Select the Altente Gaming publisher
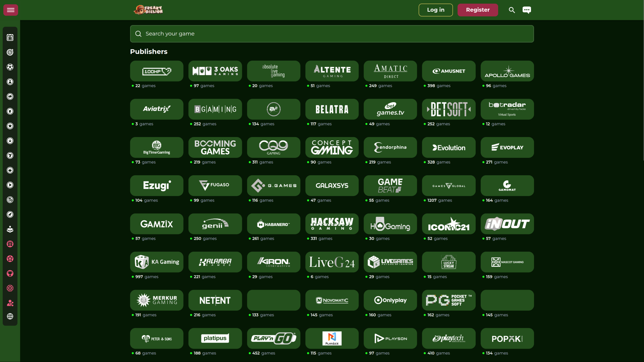The width and height of the screenshot is (644, 362). point(332,71)
